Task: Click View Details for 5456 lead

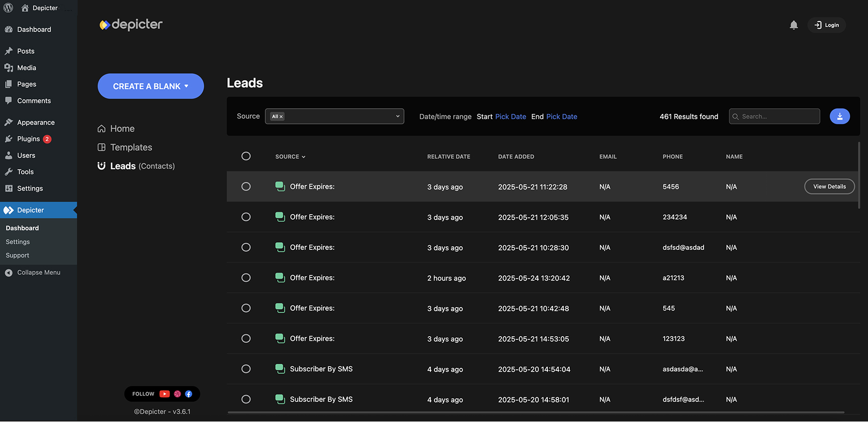Action: click(829, 186)
